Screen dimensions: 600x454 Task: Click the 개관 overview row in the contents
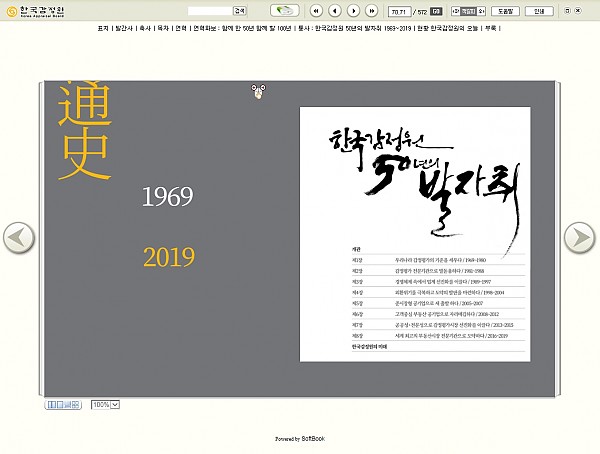point(439,250)
